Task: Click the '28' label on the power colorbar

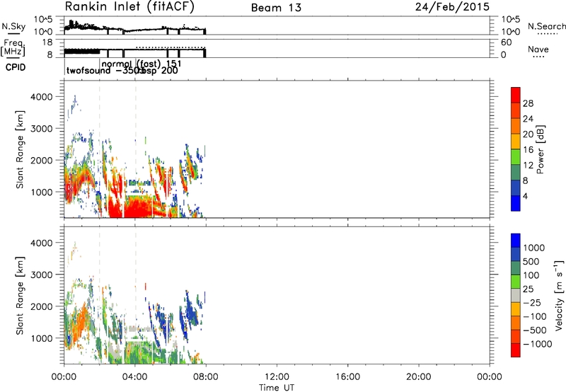Action: click(x=528, y=103)
